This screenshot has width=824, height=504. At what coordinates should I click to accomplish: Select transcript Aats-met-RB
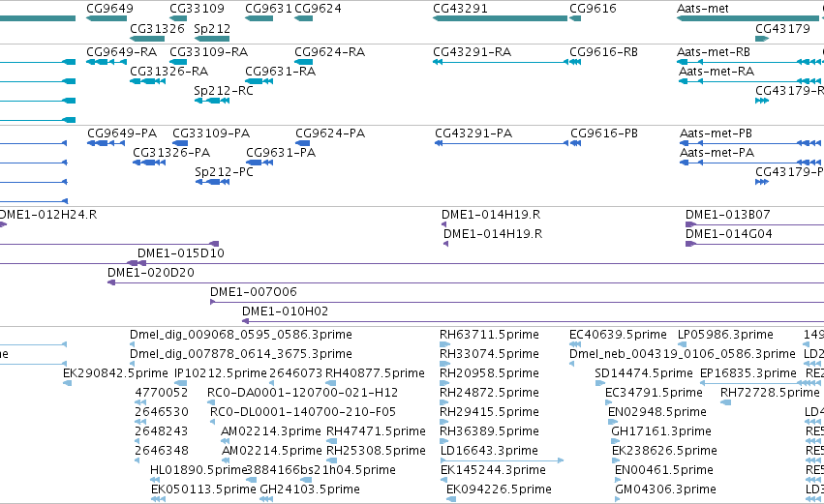click(x=713, y=52)
